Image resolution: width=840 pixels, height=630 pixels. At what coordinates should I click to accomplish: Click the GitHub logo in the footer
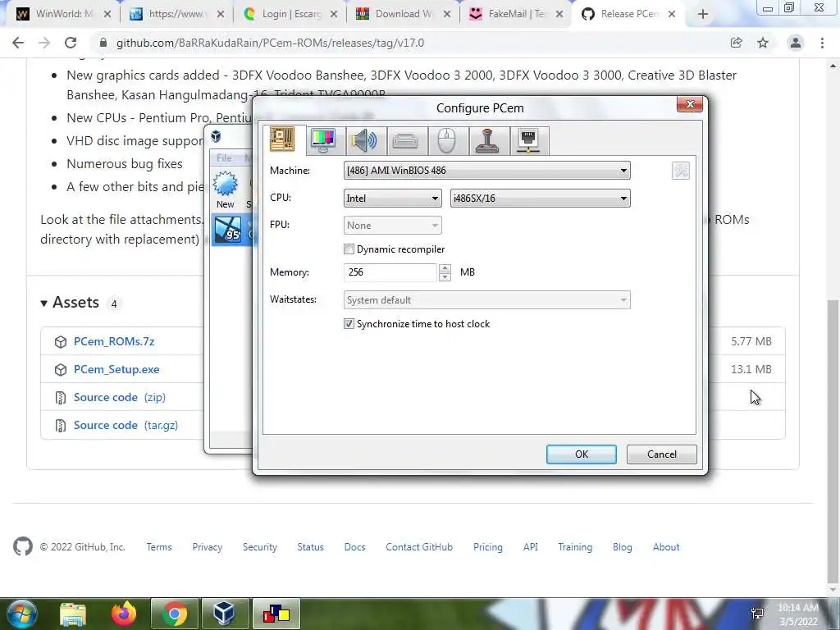coord(22,546)
